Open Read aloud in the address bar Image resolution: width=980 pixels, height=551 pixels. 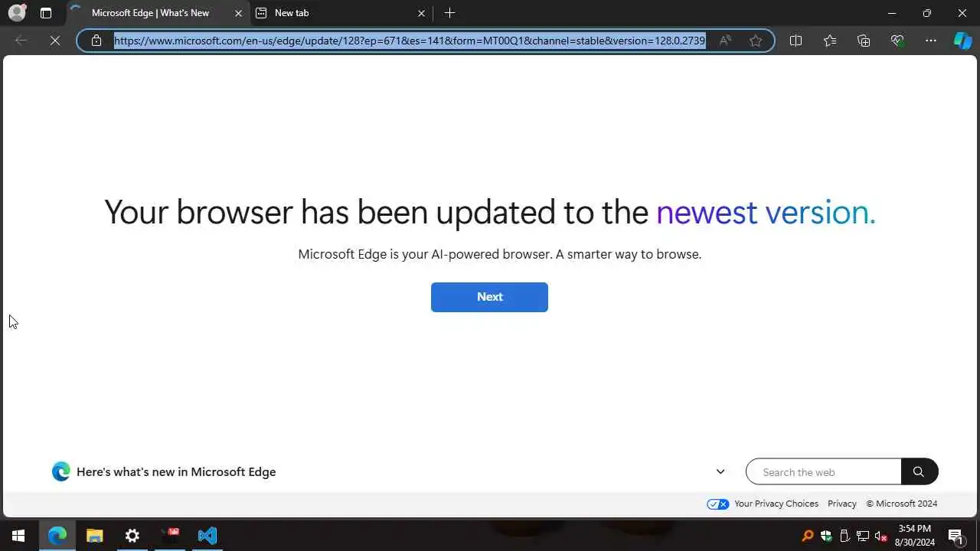[725, 41]
